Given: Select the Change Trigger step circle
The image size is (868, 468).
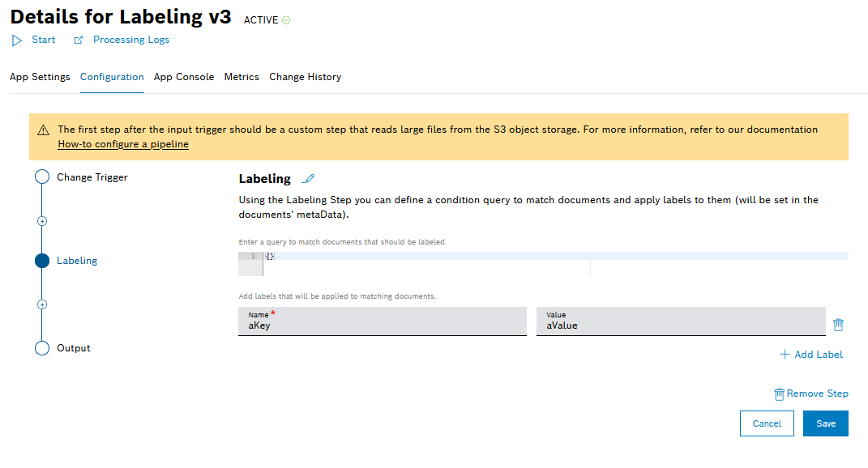Looking at the screenshot, I should [x=42, y=177].
